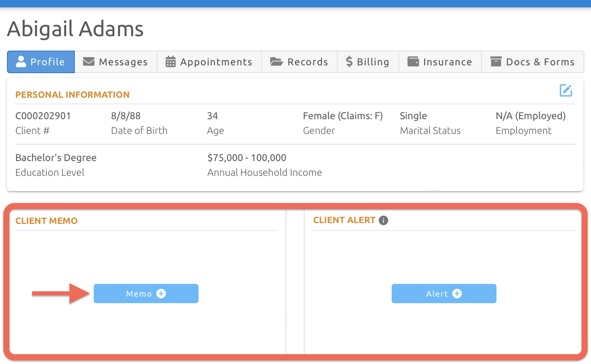Image resolution: width=591 pixels, height=364 pixels.
Task: Open the edit pencil for Personal Information
Action: point(566,90)
